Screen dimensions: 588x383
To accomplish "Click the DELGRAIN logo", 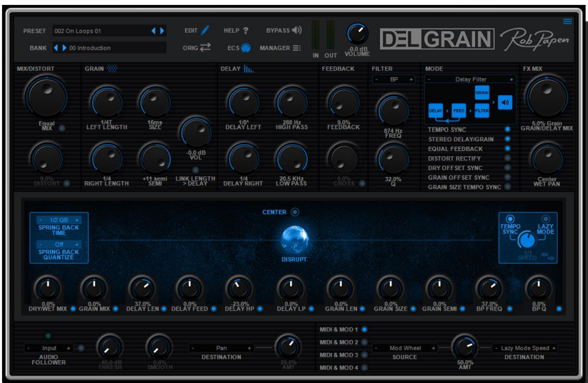I will (x=437, y=40).
